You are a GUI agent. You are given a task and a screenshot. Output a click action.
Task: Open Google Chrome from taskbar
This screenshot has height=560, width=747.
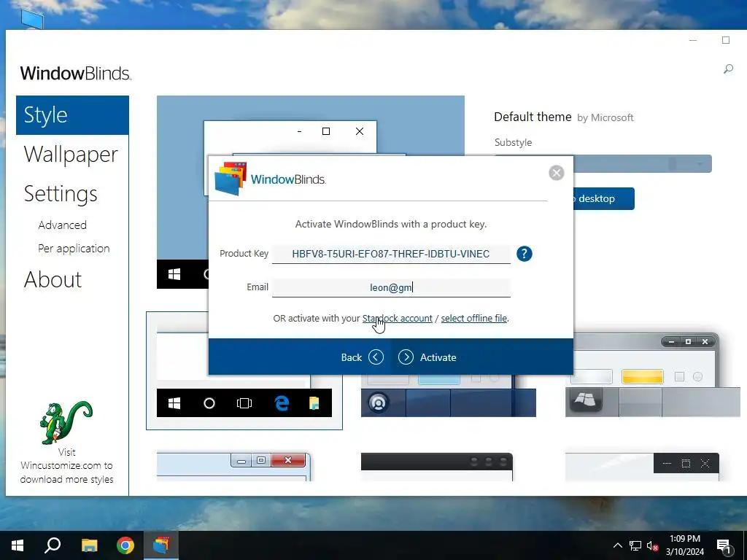[x=125, y=545]
